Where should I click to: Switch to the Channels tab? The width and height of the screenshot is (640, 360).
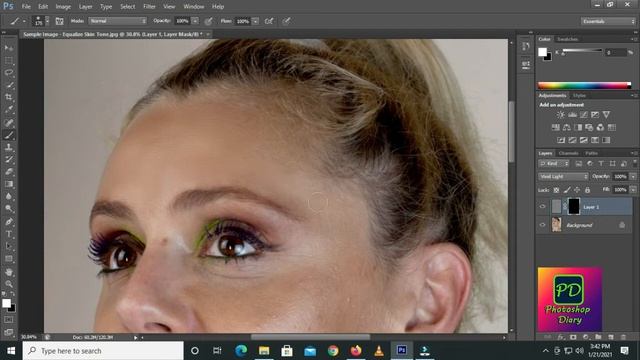pyautogui.click(x=569, y=153)
